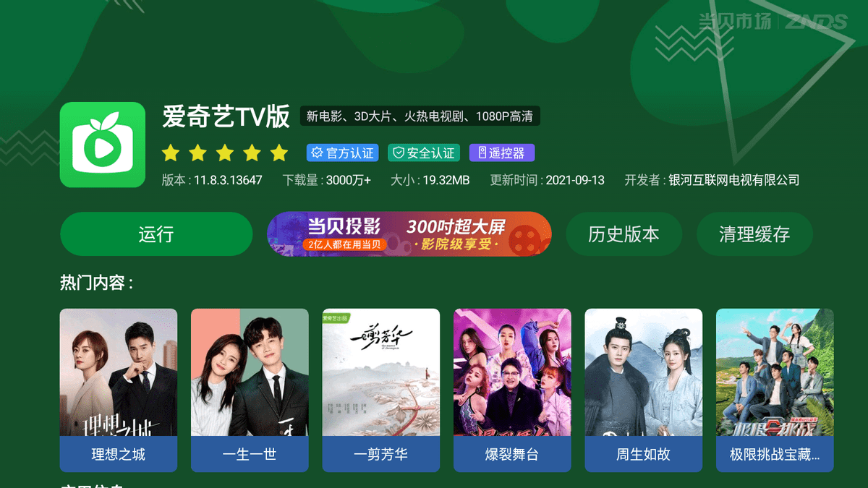Click the official certification gear badge icon
Viewport: 868px width, 488px height.
[x=316, y=153]
